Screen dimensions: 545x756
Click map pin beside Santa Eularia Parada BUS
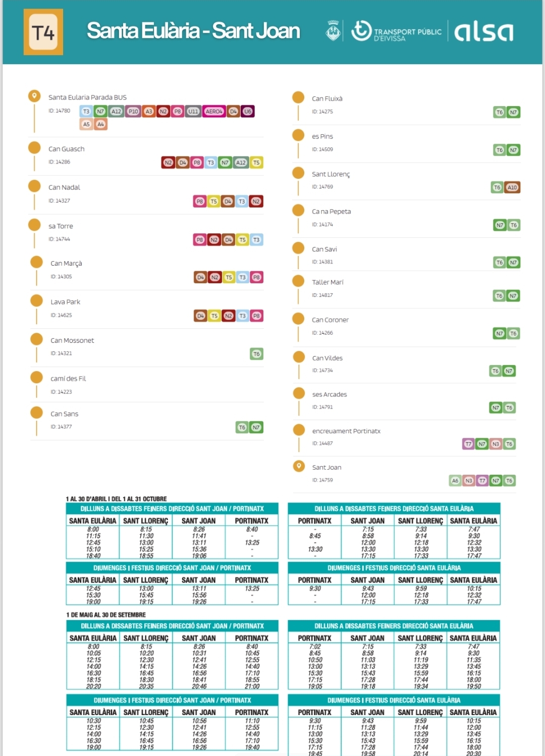click(x=34, y=95)
